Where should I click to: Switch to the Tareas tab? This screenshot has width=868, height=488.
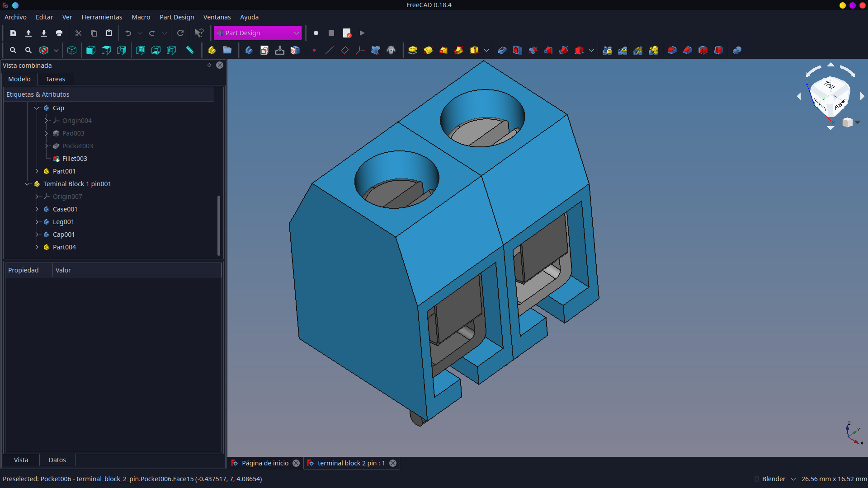coord(56,79)
